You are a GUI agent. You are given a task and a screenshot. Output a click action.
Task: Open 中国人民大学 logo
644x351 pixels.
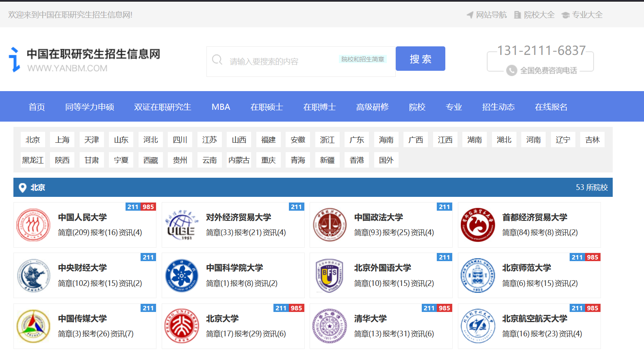[33, 225]
